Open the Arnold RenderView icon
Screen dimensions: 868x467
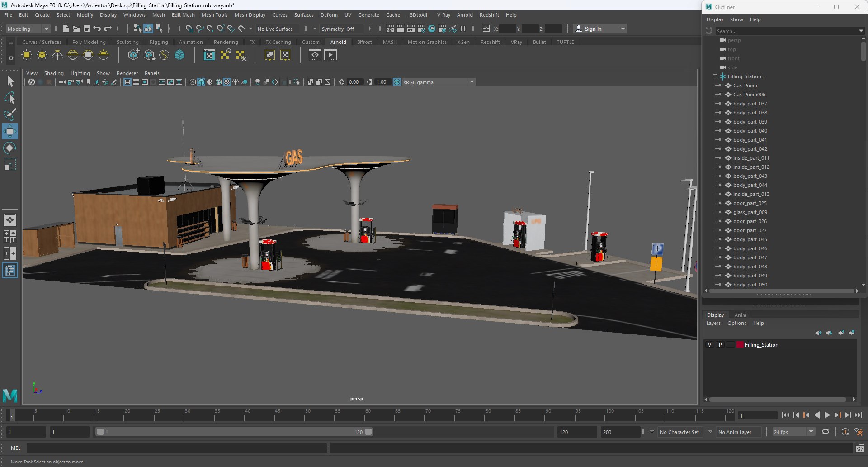315,55
